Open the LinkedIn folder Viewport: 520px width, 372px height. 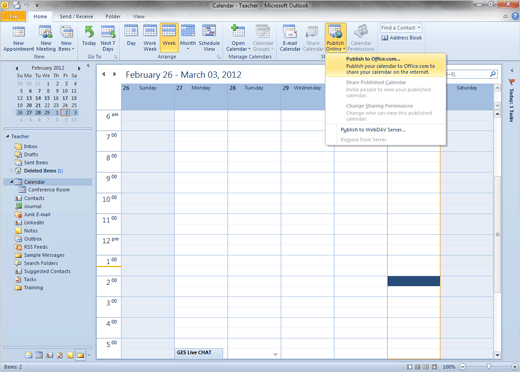(x=34, y=222)
